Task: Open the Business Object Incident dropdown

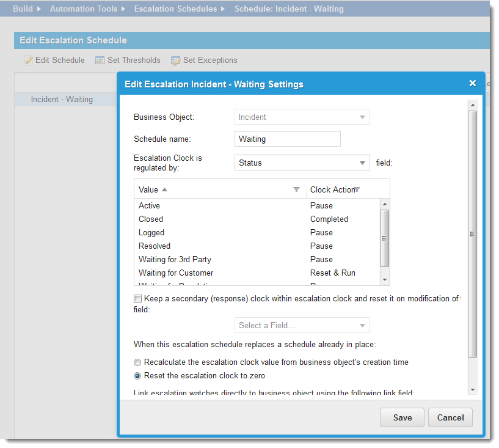Action: (362, 117)
